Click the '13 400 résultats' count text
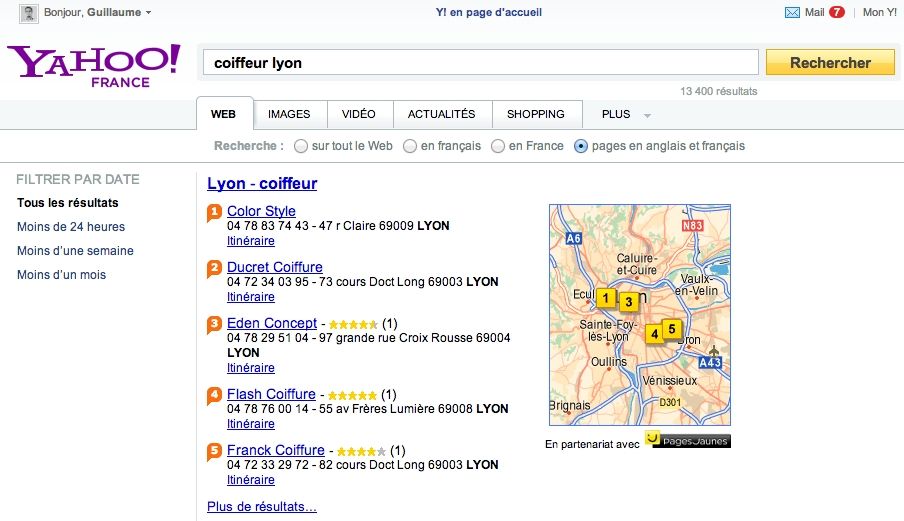The width and height of the screenshot is (904, 521). (x=718, y=91)
